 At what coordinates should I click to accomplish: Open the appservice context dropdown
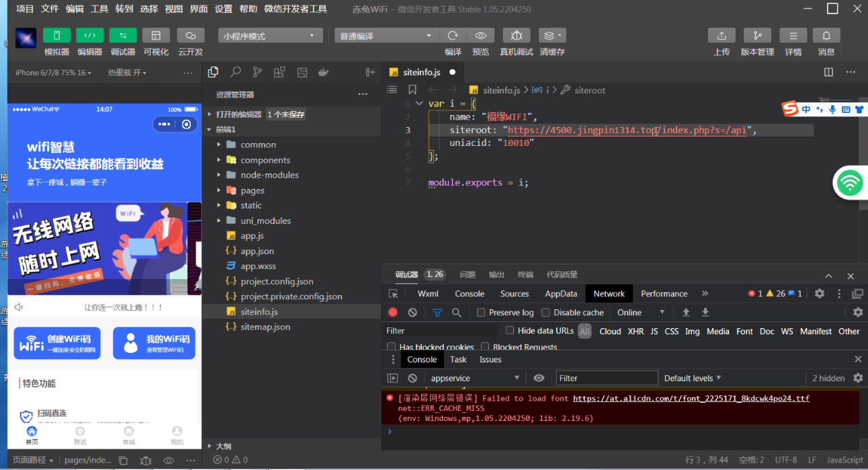[x=474, y=378]
